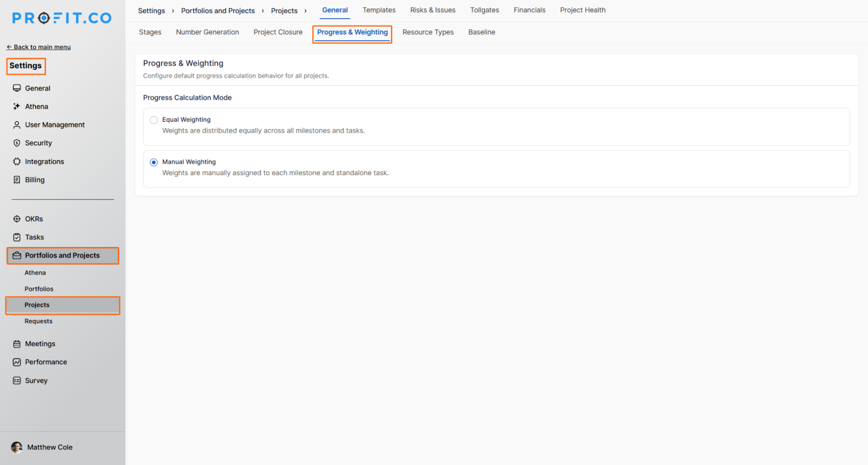Click the General settings monitor icon
868x465 pixels.
point(17,88)
